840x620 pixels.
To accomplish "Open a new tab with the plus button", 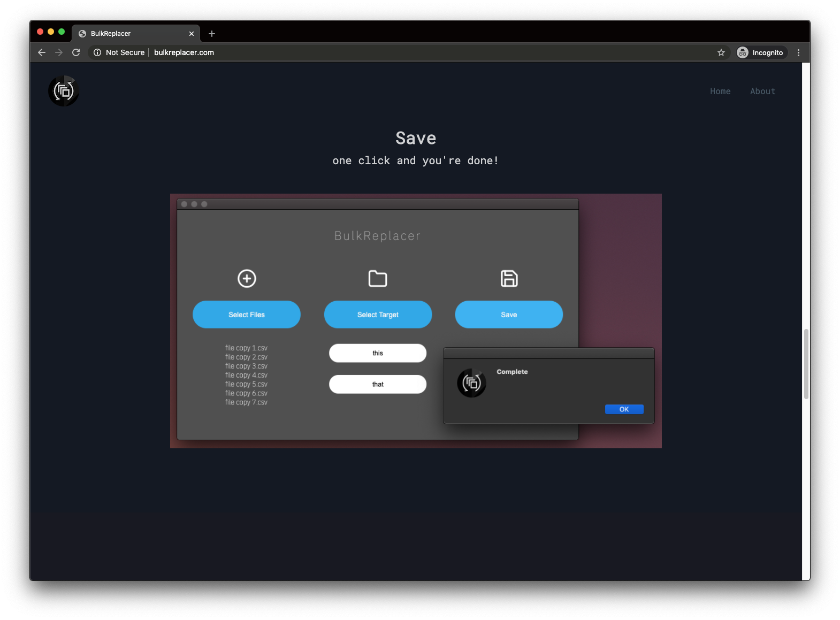I will 212,34.
